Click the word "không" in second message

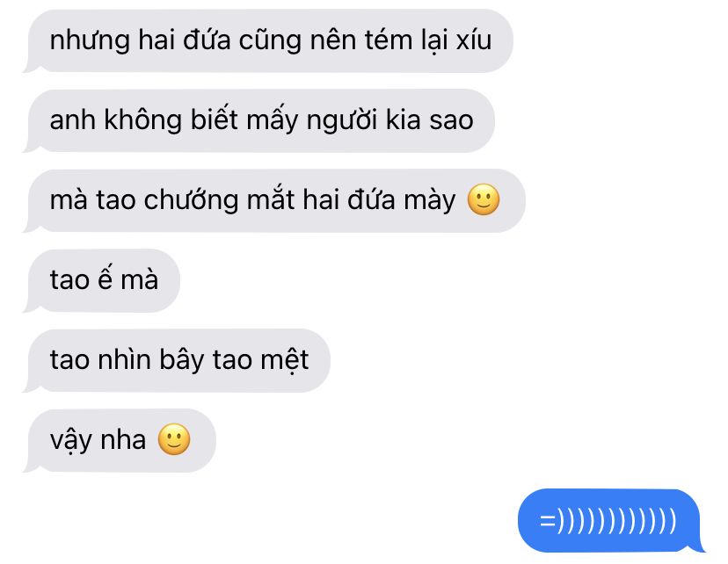[x=142, y=120]
